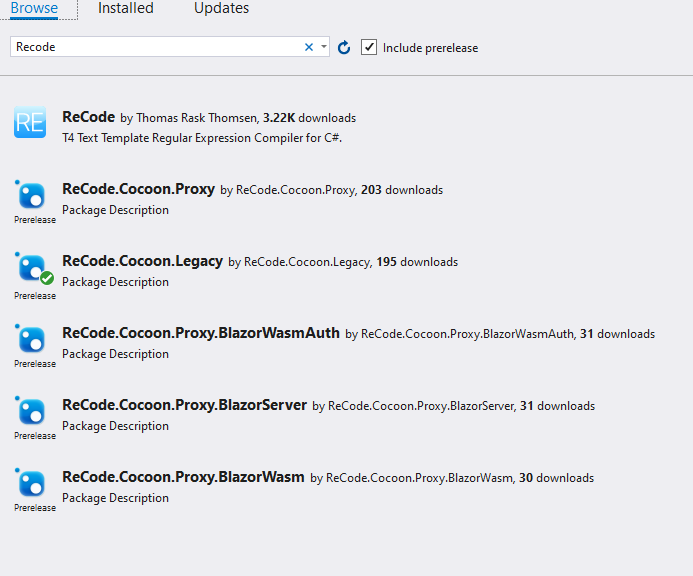
Task: Click Package Description under ReCode.Cocoon.Proxy.BlazorServer
Action: pyautogui.click(x=115, y=426)
